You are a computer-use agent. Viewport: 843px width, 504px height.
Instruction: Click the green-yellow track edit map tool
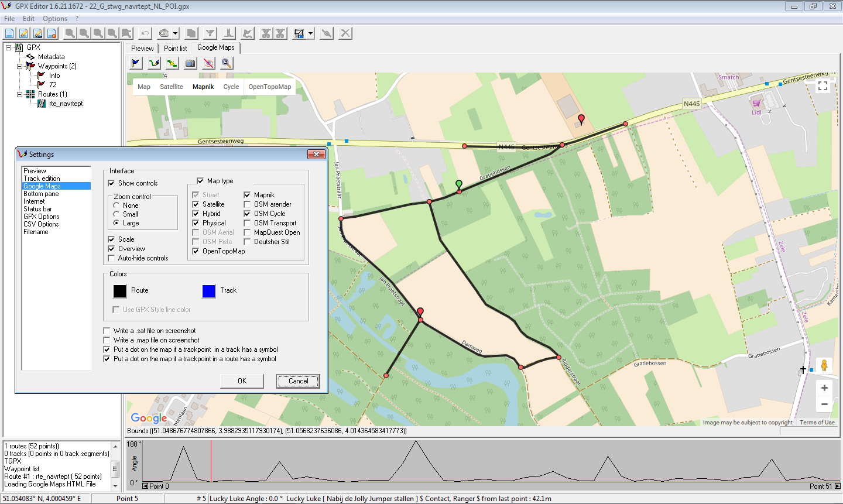coord(172,63)
